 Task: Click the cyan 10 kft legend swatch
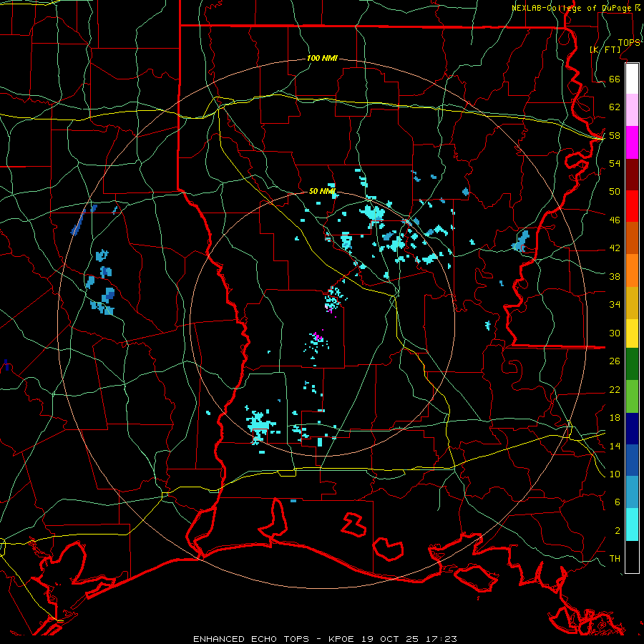pos(632,525)
